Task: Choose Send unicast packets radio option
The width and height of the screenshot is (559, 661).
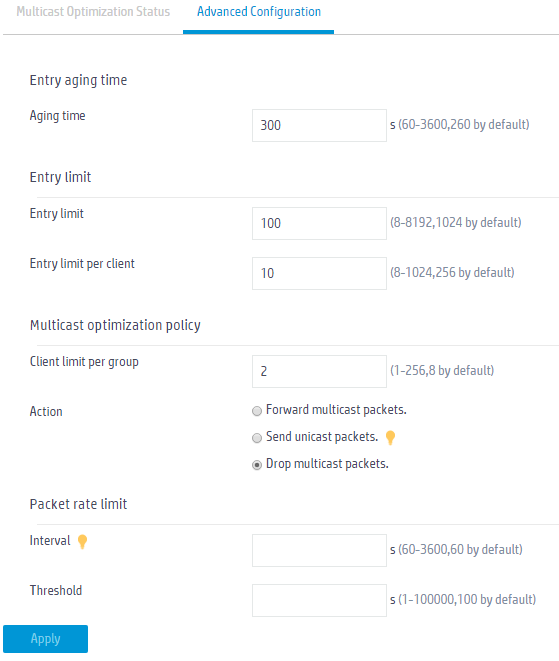Action: [257, 438]
